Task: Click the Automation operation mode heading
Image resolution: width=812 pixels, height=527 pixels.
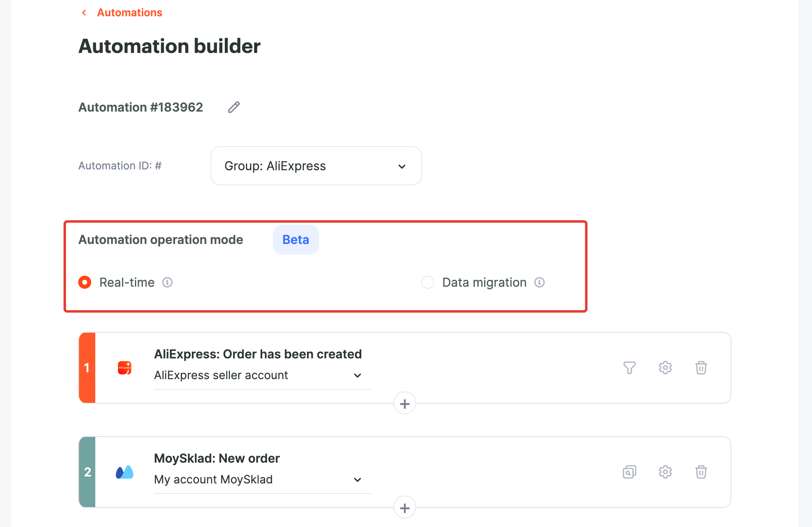Action: 160,239
